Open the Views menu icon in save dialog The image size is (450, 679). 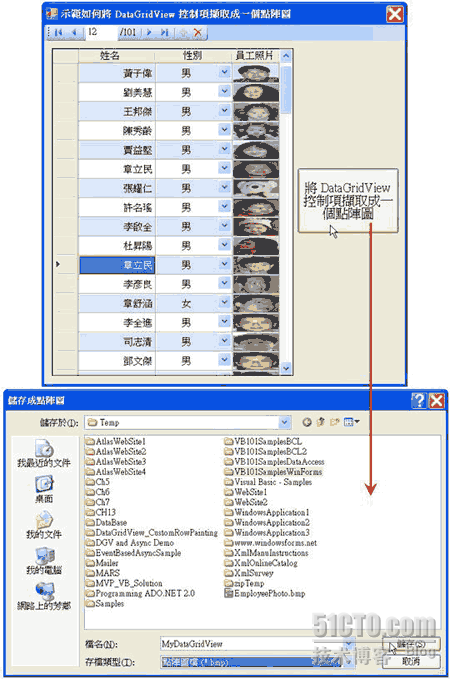[x=351, y=422]
